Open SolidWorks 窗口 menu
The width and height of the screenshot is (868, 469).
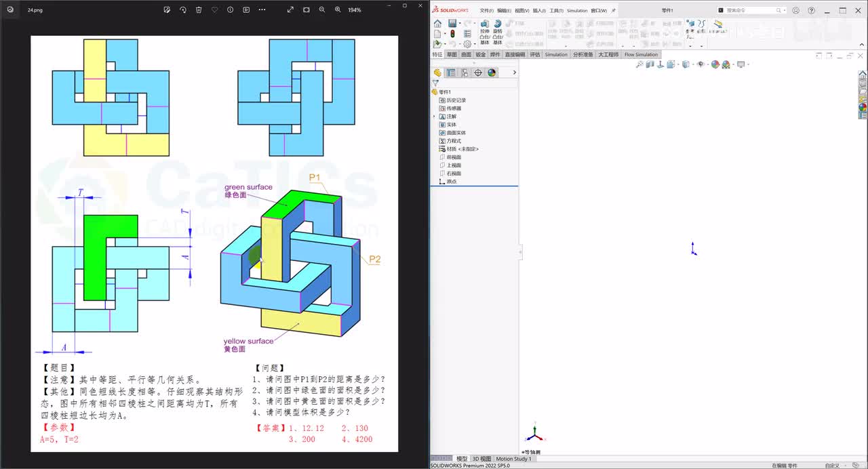(599, 11)
